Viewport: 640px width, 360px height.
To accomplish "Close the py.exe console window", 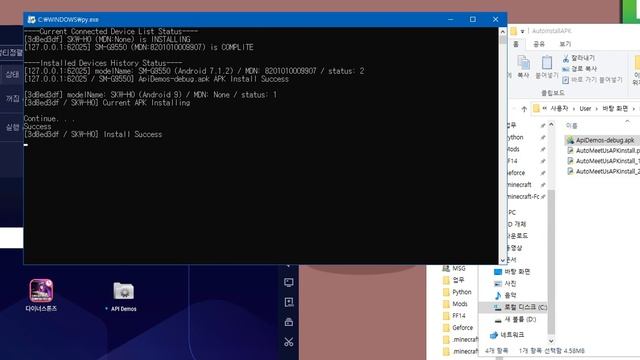I will click(495, 19).
